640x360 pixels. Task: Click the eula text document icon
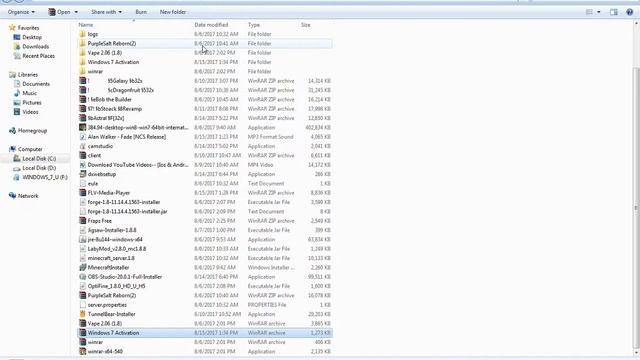point(82,184)
